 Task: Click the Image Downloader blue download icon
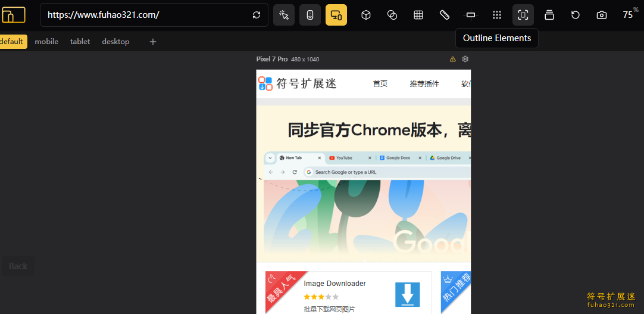tap(408, 294)
